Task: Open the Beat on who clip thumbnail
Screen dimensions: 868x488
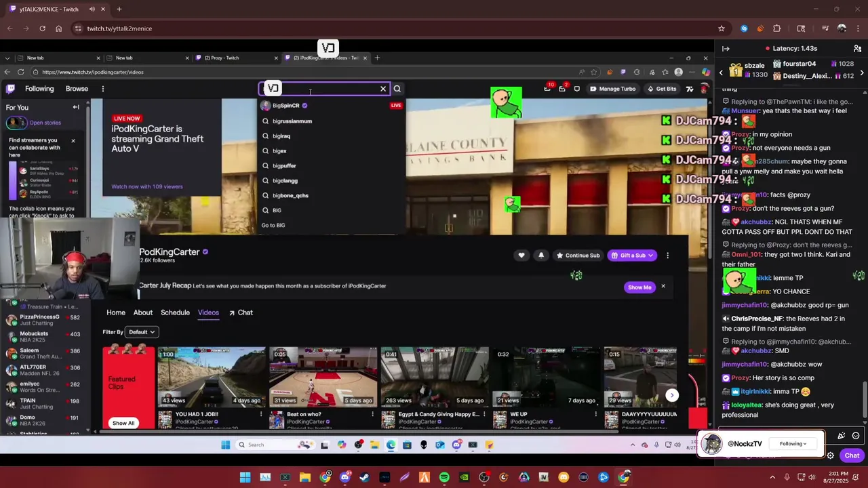Action: click(323, 376)
